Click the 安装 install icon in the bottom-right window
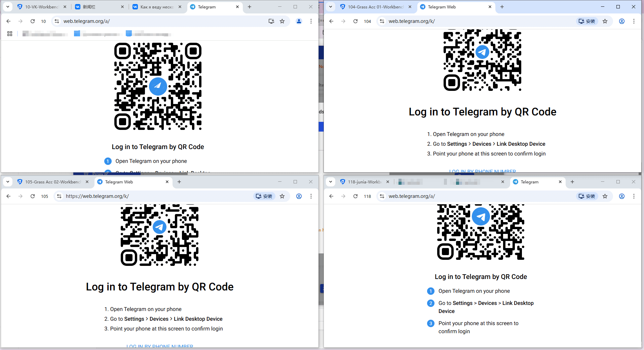 [x=587, y=196]
